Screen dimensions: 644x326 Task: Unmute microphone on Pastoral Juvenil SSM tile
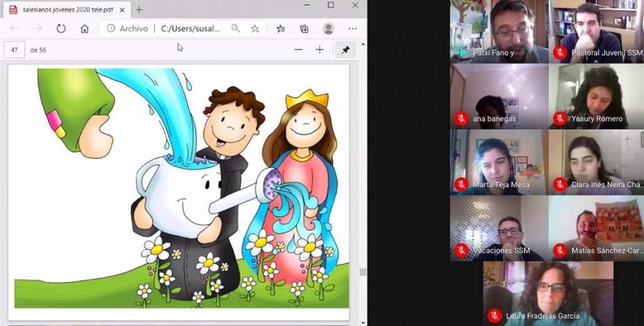(560, 53)
